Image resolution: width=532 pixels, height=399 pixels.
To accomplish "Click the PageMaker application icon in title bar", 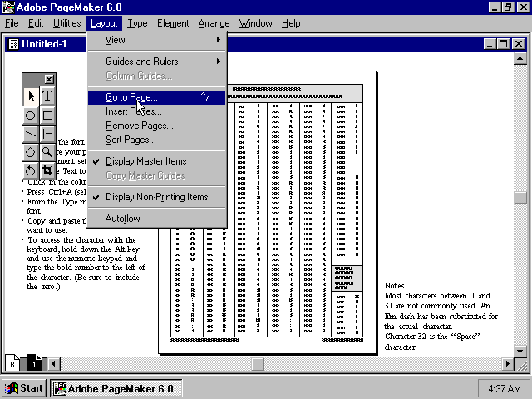I will pyautogui.click(x=8, y=7).
